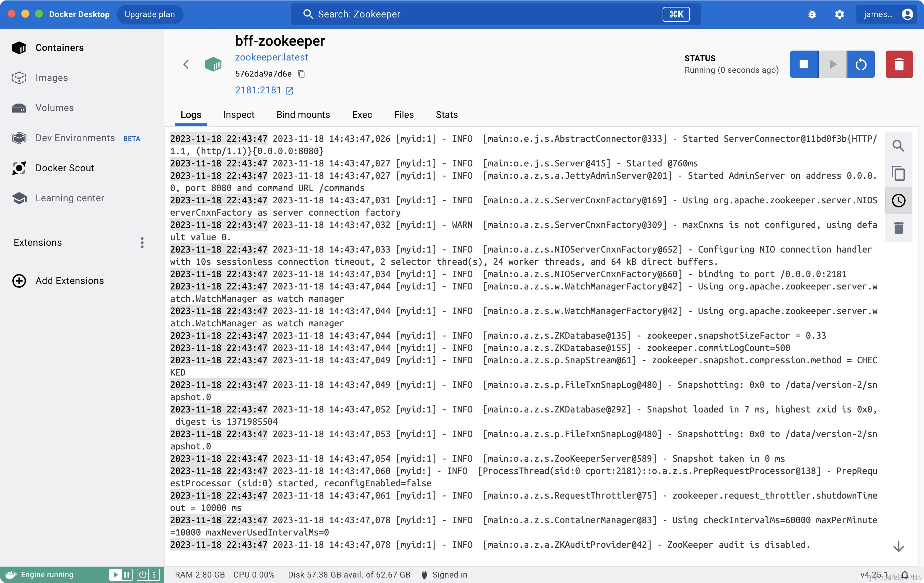The image size is (924, 583).
Task: Pause the Docker engine
Action: coord(127,574)
